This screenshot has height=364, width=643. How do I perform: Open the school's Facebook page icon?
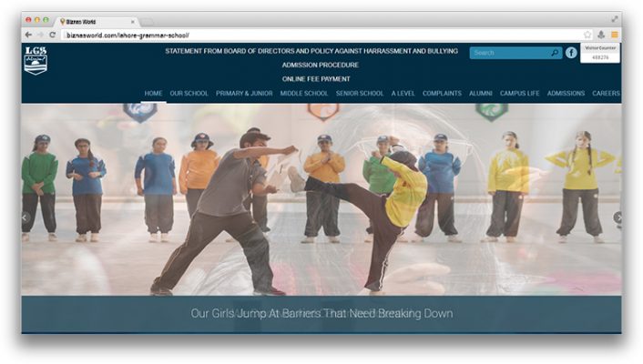click(571, 53)
